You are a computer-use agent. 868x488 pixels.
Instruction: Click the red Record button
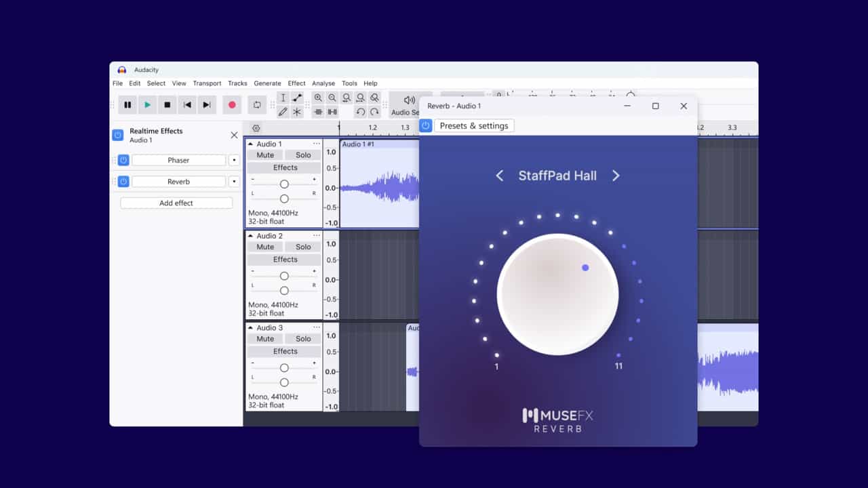(232, 105)
